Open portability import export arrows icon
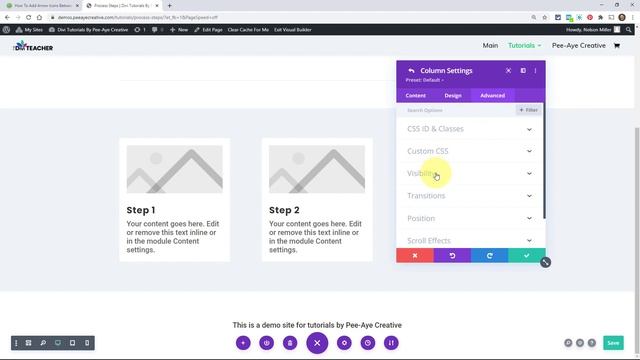 (x=391, y=343)
